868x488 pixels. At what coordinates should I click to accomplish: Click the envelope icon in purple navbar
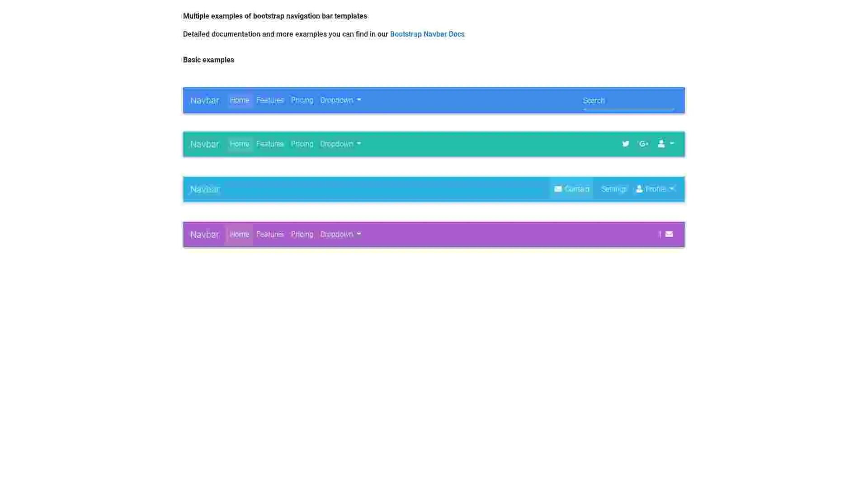669,234
